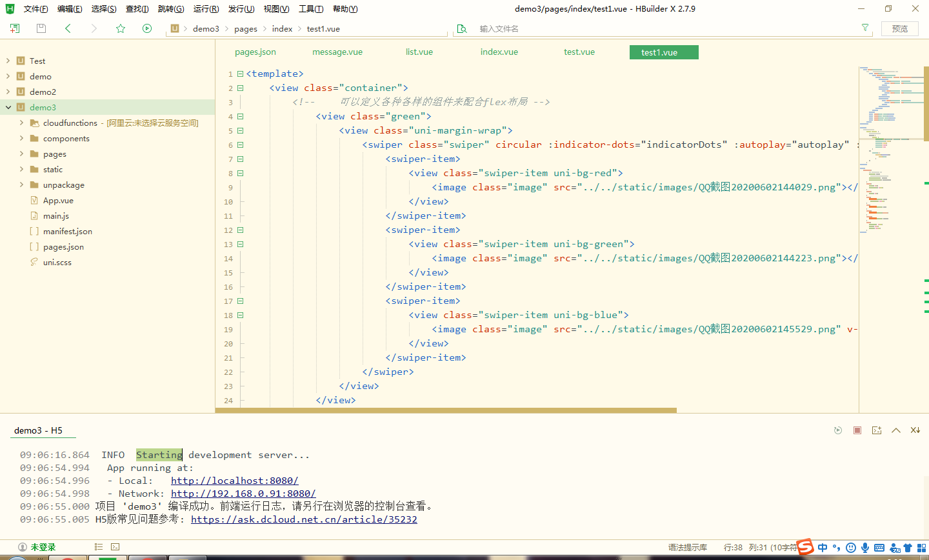Click the 预览 preview button
The height and width of the screenshot is (560, 929).
899,28
